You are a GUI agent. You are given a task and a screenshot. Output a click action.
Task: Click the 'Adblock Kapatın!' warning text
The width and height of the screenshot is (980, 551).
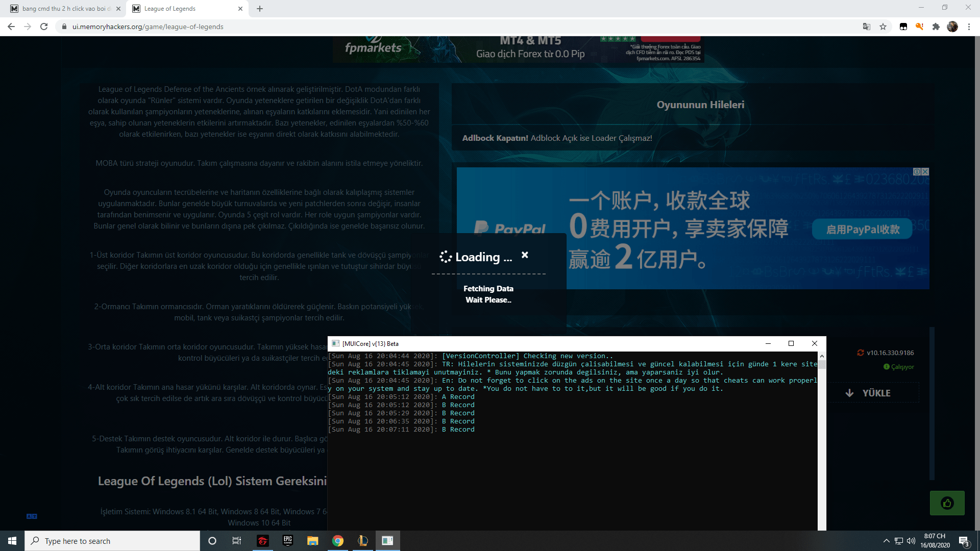click(495, 138)
